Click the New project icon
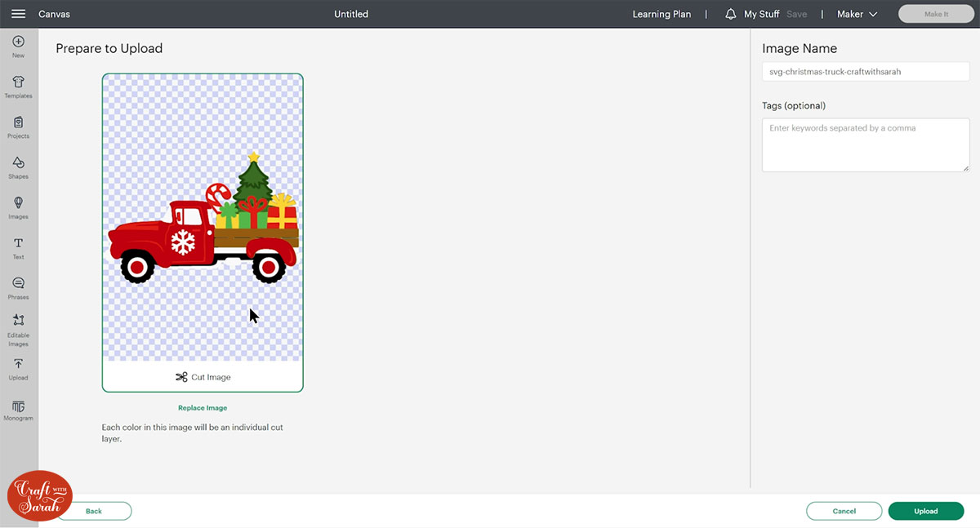 (x=18, y=47)
